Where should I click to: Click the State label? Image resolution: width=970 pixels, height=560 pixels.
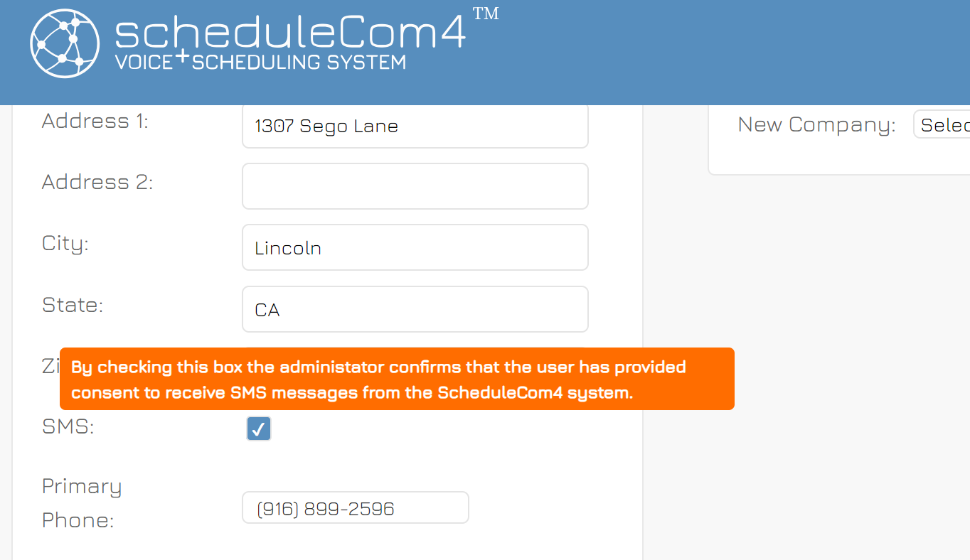[x=73, y=305]
